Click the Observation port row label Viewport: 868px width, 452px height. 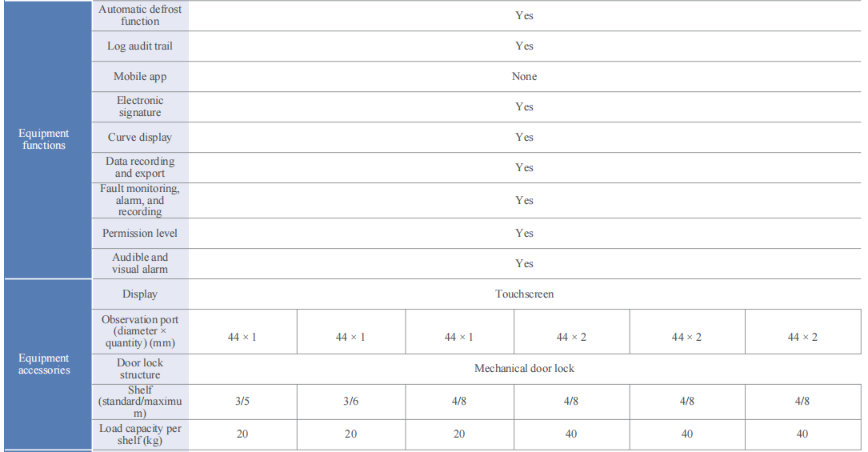140,331
